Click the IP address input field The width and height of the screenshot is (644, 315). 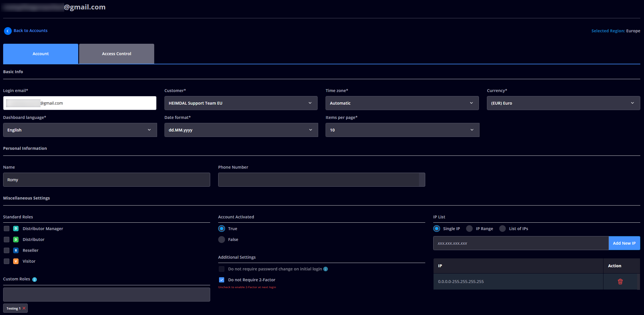coord(521,243)
